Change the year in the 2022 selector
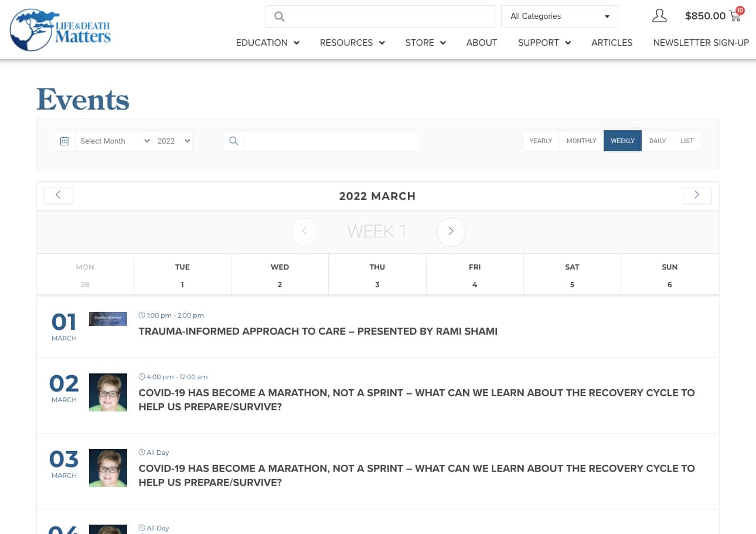756x534 pixels. click(172, 141)
